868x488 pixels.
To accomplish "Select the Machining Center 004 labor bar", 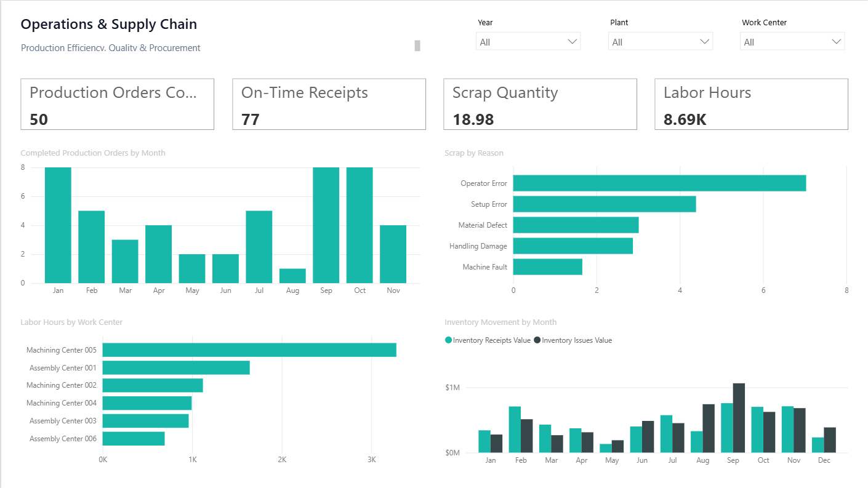I will pyautogui.click(x=147, y=403).
